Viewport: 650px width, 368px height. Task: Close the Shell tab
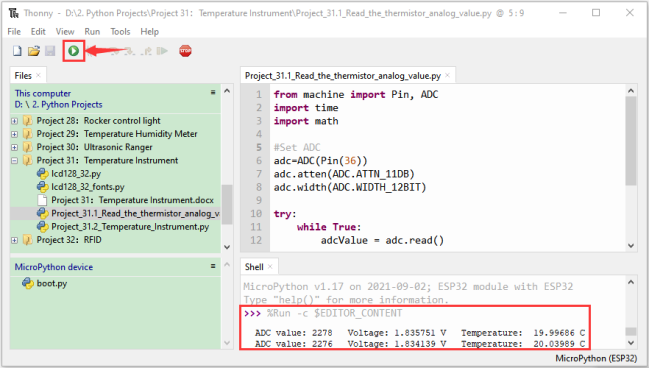tap(270, 267)
